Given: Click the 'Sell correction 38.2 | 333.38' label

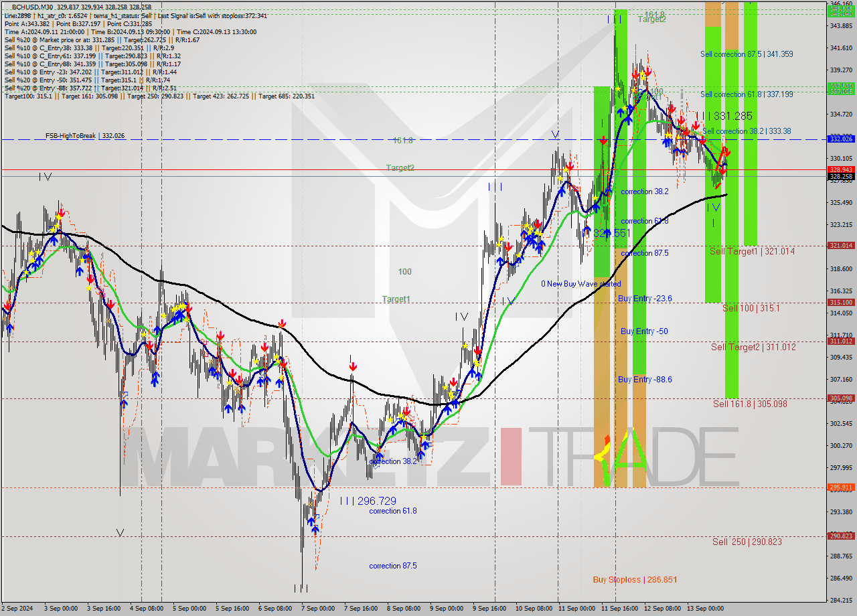Looking at the screenshot, I should (747, 131).
